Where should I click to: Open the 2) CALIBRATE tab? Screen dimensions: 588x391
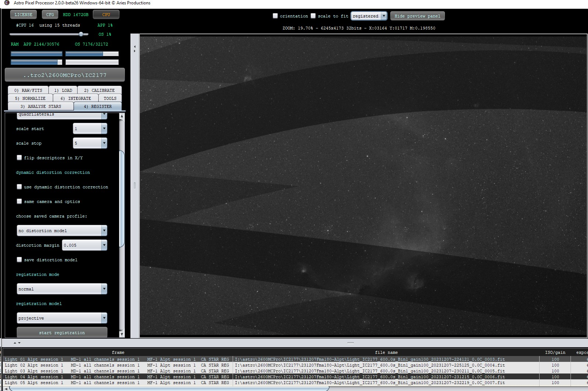[99, 90]
